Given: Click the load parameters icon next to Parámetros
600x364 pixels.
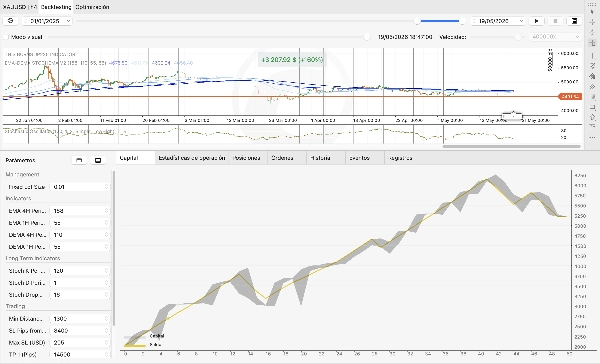Looking at the screenshot, I should [x=79, y=160].
